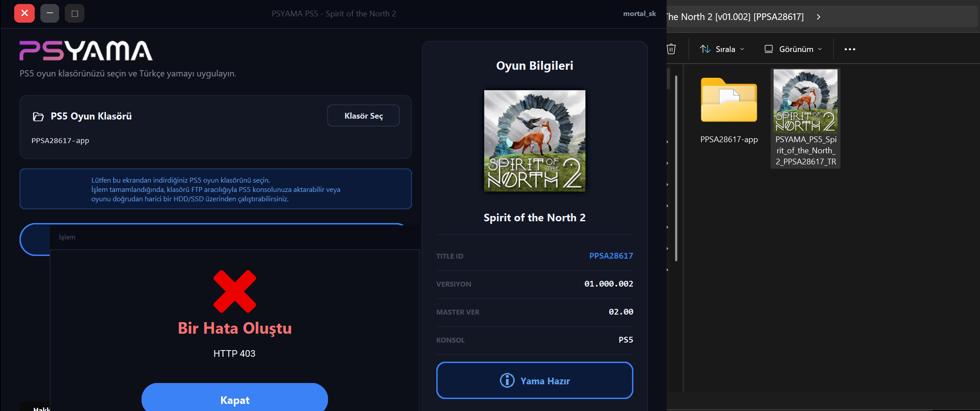The height and width of the screenshot is (411, 980).
Task: Click the Yama Hazır status button
Action: tap(535, 380)
